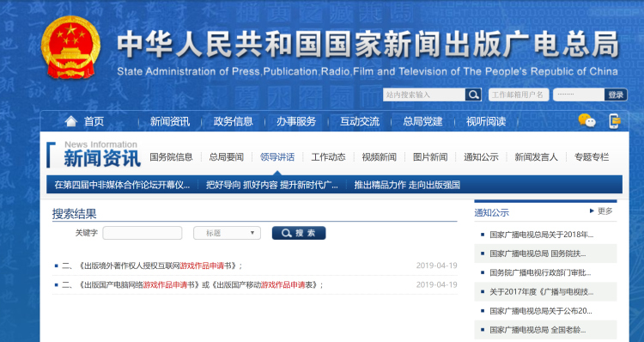This screenshot has width=644, height=342.
Task: Focus the 工作邮箱用户名 field
Action: 519,95
